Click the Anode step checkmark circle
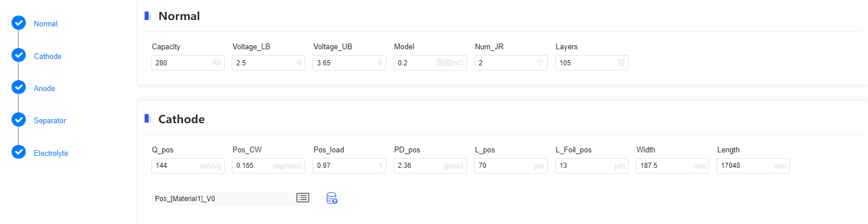Viewport: 868px width, 224px height. tap(18, 88)
